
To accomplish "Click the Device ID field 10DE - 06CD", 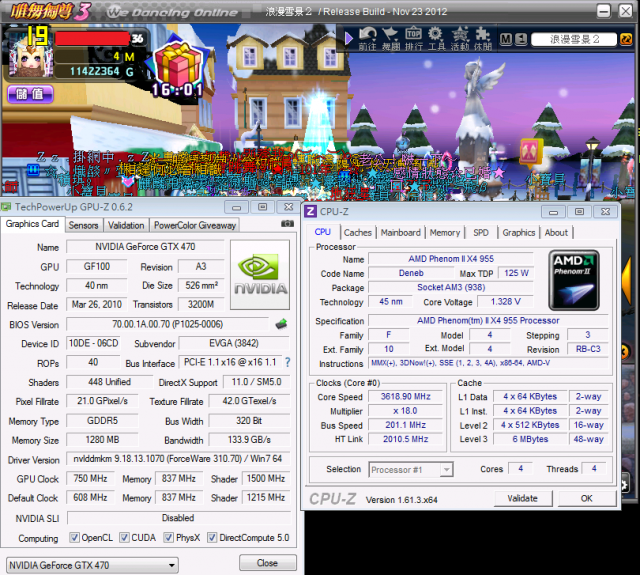I will tap(94, 343).
